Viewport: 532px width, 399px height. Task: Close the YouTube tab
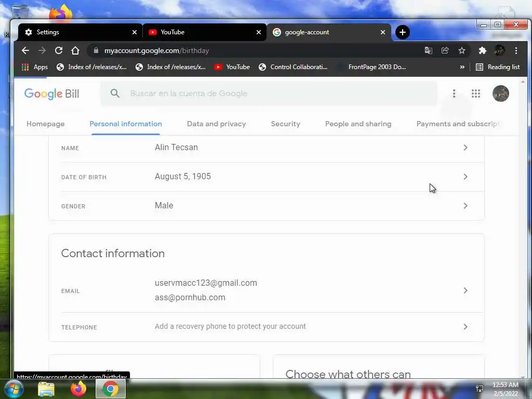coord(259,32)
